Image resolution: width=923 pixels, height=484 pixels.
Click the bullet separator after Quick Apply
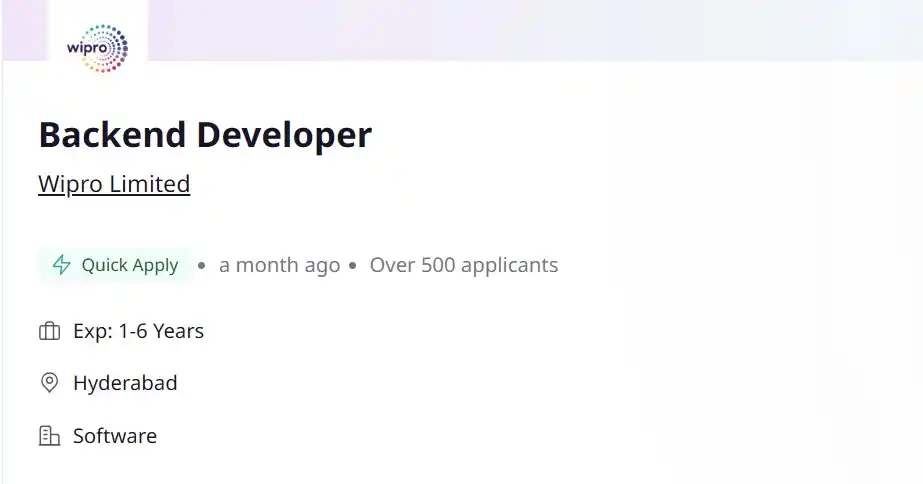coord(202,266)
